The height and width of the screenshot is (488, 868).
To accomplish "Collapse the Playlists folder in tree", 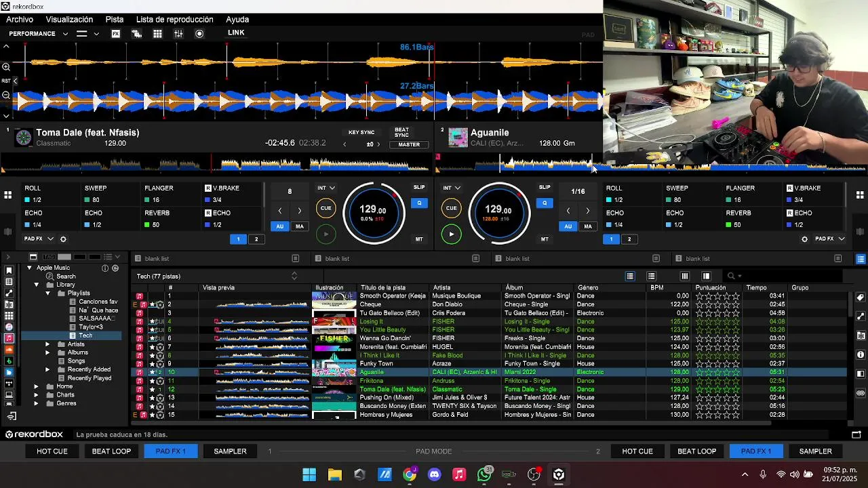I will click(x=47, y=293).
